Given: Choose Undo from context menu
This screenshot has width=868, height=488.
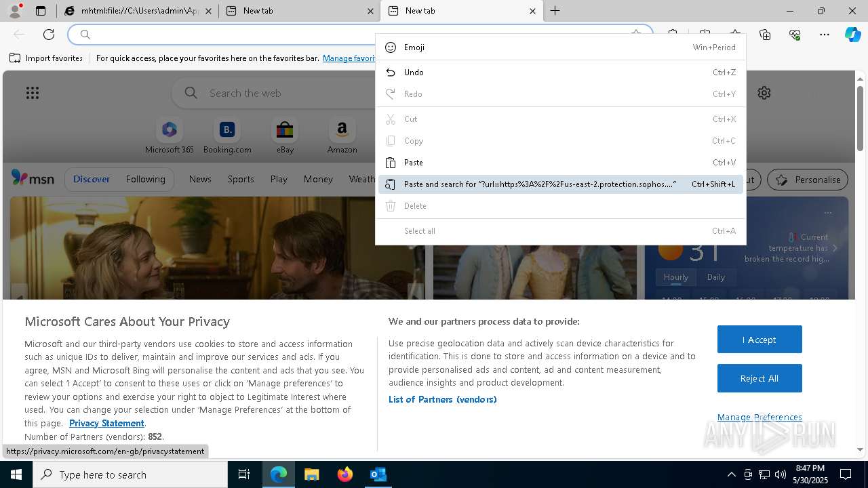Looking at the screenshot, I should coord(561,73).
